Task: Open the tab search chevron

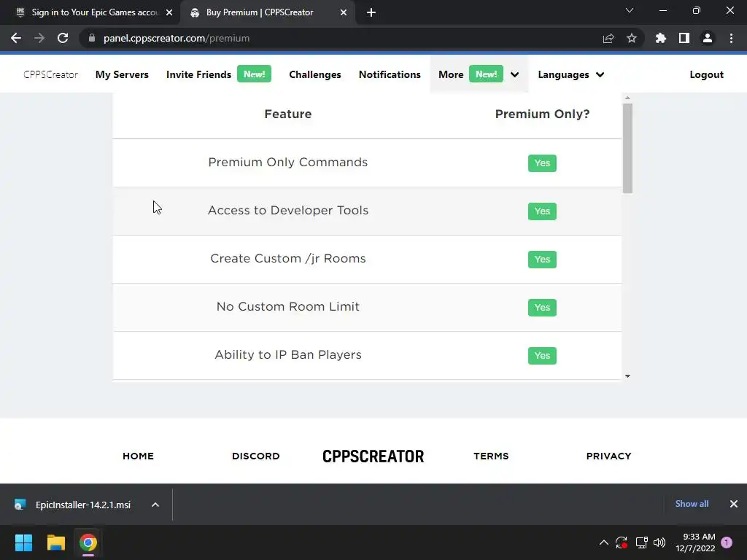Action: click(630, 10)
